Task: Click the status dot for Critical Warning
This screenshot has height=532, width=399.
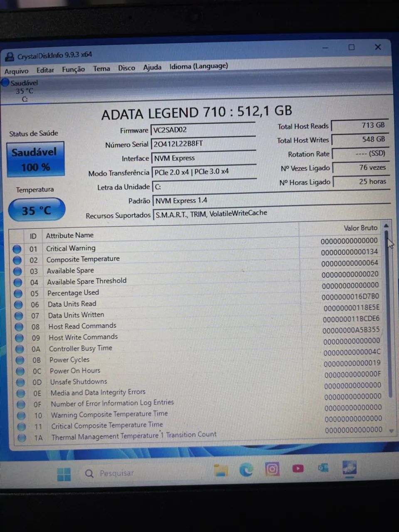Action: click(17, 249)
